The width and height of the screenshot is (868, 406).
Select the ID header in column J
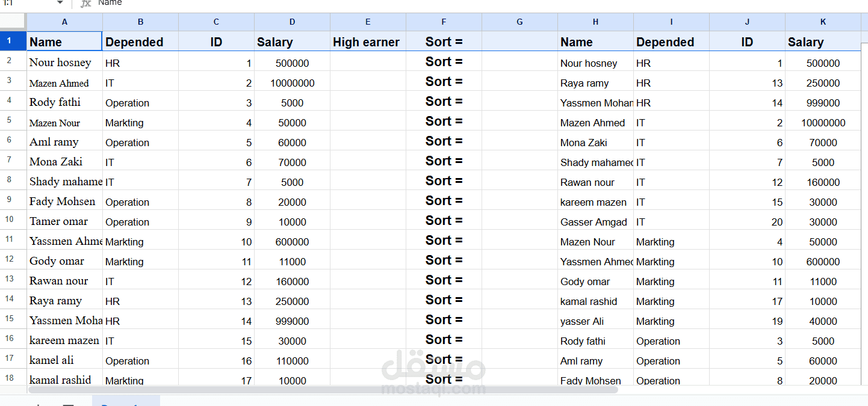click(747, 42)
